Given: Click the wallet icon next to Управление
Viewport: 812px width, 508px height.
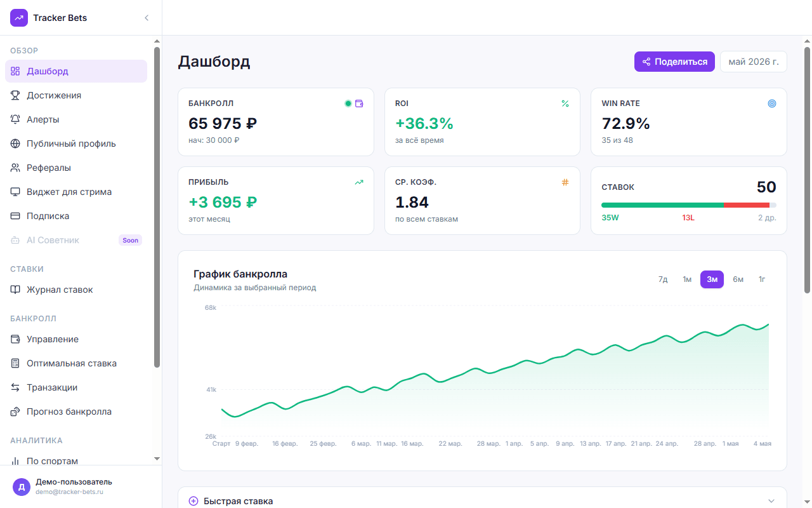Looking at the screenshot, I should (x=15, y=339).
